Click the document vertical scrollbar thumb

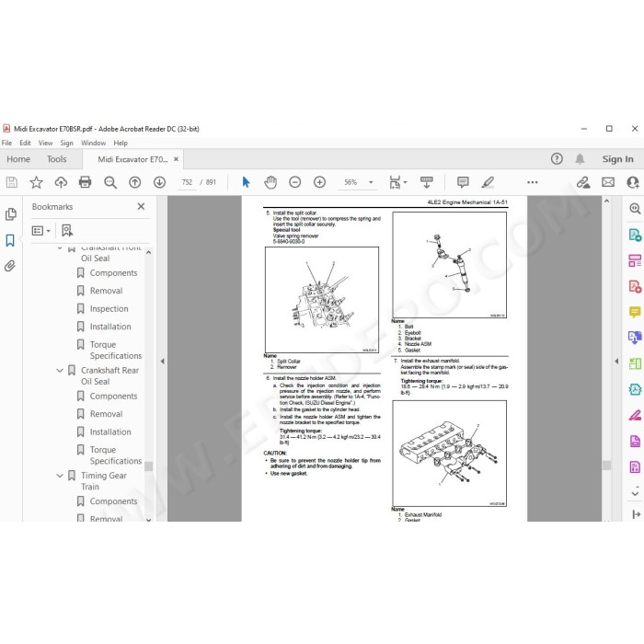click(x=606, y=465)
